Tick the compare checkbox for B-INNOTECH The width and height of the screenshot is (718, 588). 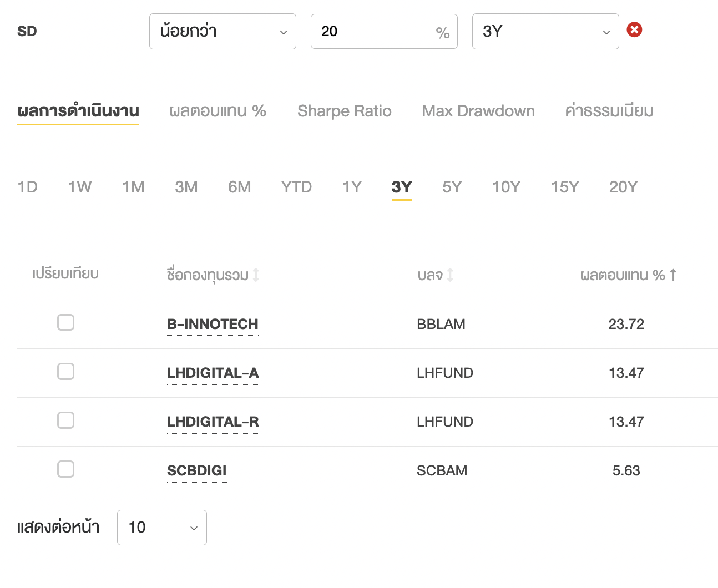pyautogui.click(x=65, y=322)
